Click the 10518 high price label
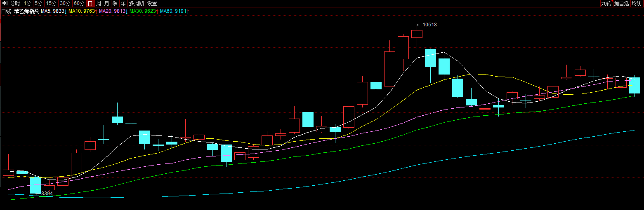The image size is (644, 210). coord(429,25)
